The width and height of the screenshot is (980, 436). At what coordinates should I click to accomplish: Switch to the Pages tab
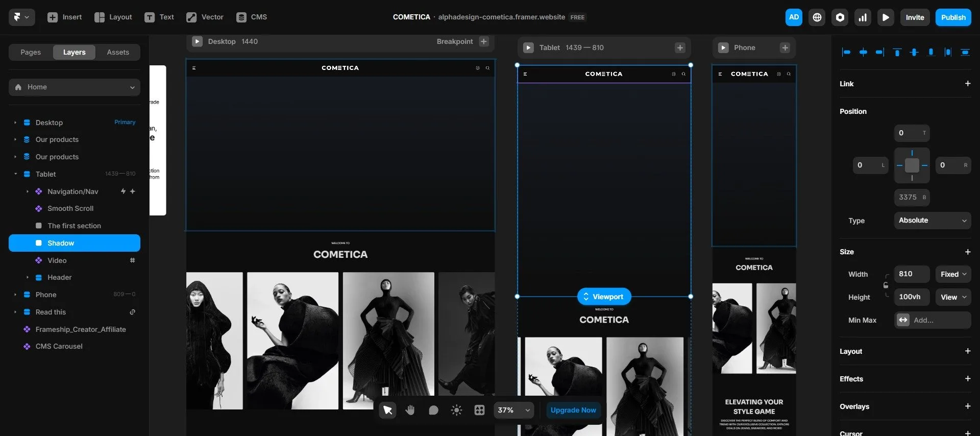tap(31, 52)
